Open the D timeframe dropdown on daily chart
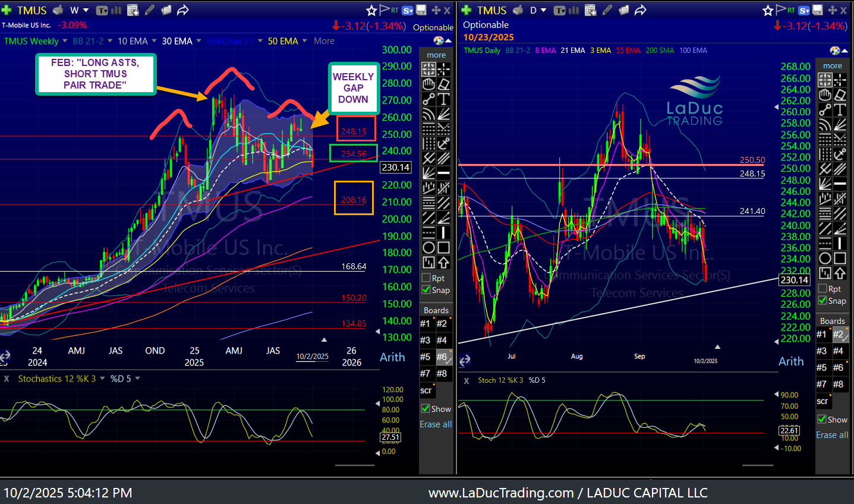The image size is (854, 504). (538, 10)
